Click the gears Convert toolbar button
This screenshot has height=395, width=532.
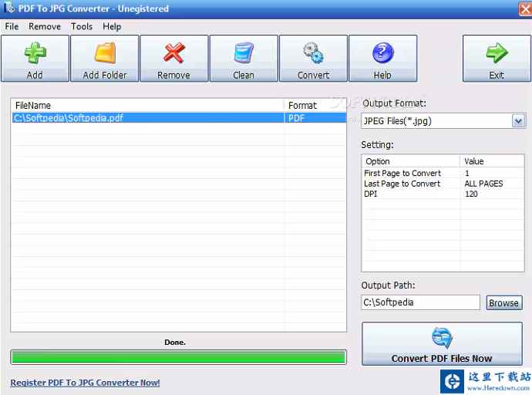click(313, 59)
